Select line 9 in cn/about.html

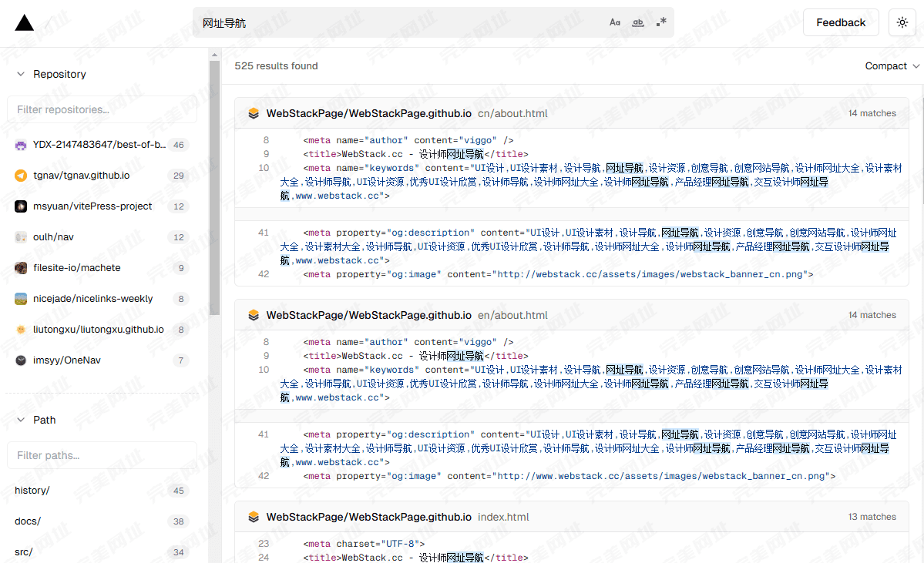pyautogui.click(x=267, y=154)
